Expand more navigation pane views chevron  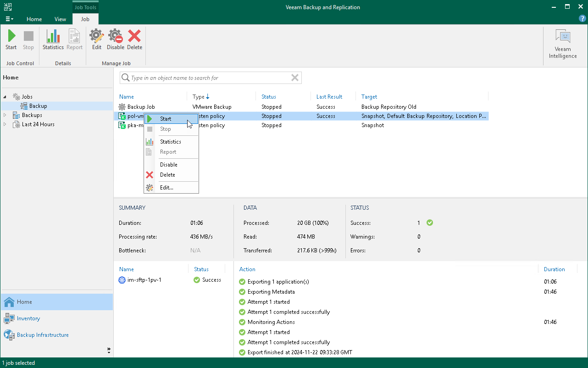pyautogui.click(x=109, y=350)
